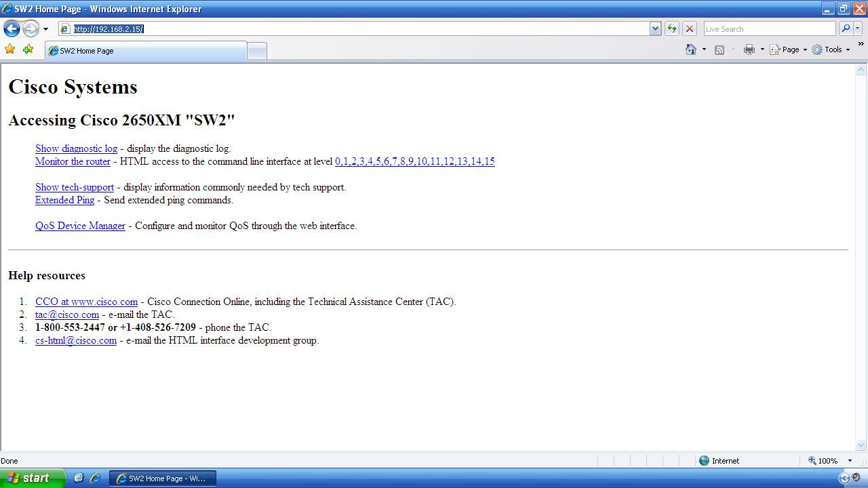
Task: Click the Done status bar text
Action: 9,460
